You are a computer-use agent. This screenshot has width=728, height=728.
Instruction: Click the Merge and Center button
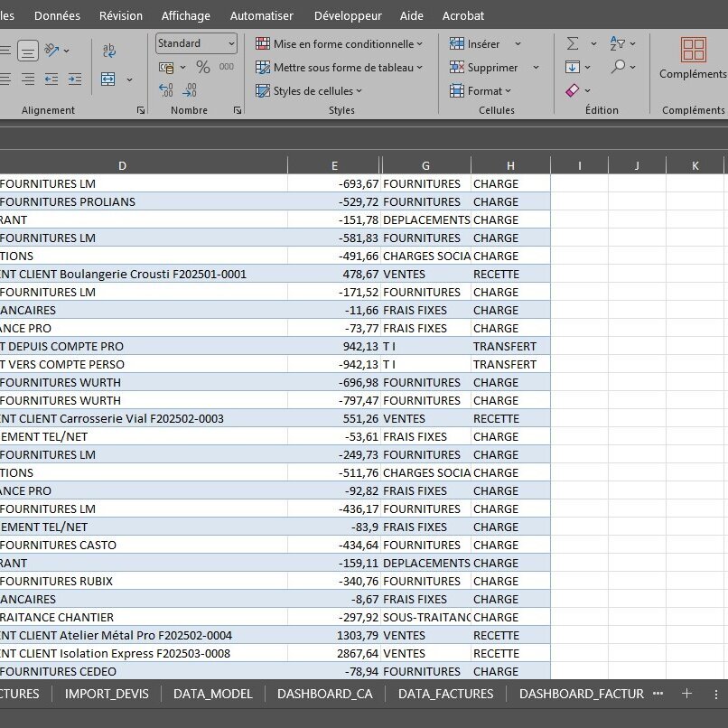pos(109,79)
